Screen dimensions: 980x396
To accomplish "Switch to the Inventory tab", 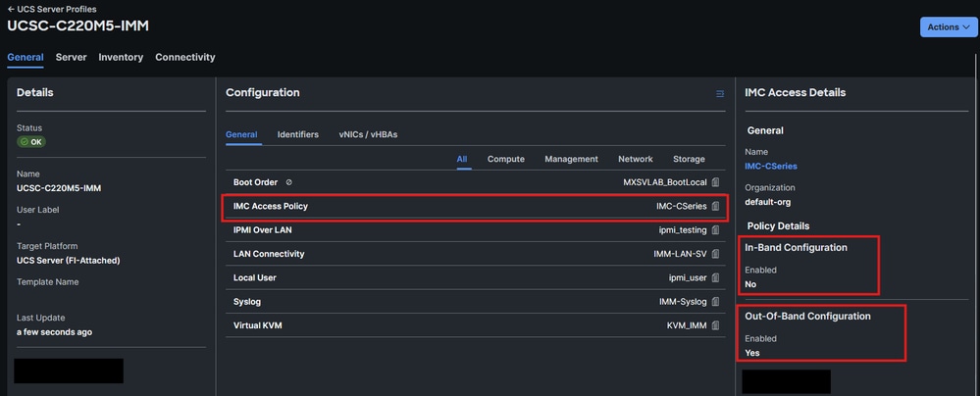I will pos(121,57).
